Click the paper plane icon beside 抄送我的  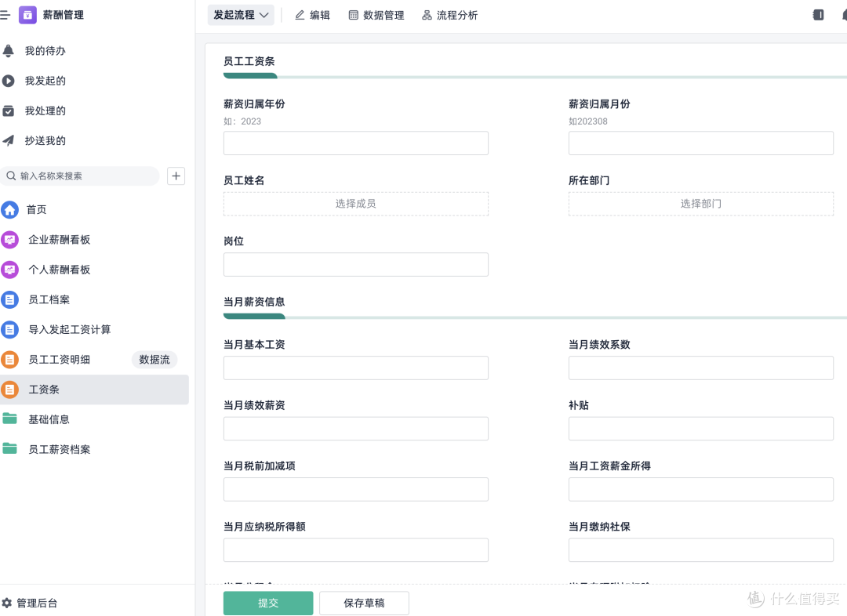coord(8,141)
